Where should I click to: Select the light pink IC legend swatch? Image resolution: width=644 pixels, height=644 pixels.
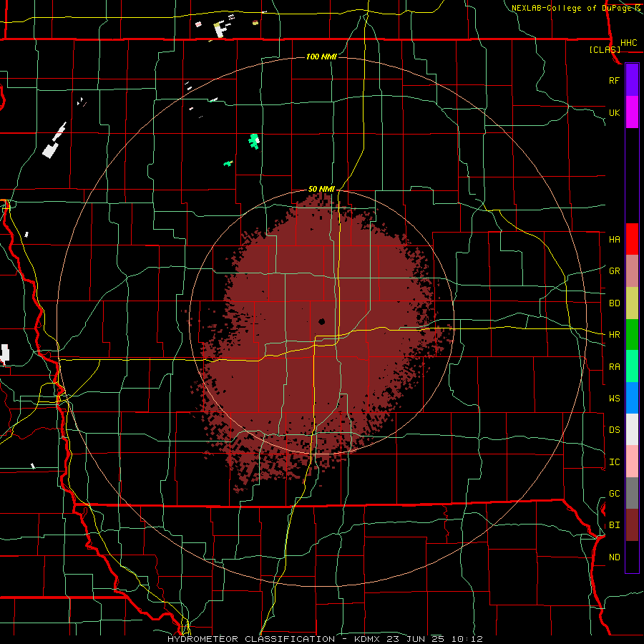click(x=632, y=462)
